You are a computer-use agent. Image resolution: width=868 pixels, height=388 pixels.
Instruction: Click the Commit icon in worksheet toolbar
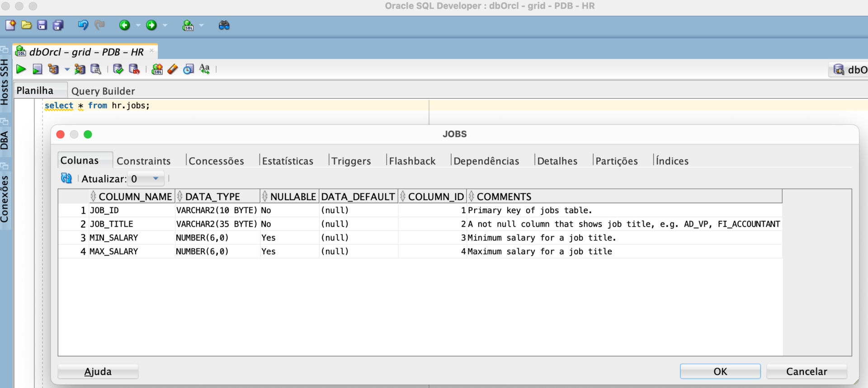pos(118,69)
